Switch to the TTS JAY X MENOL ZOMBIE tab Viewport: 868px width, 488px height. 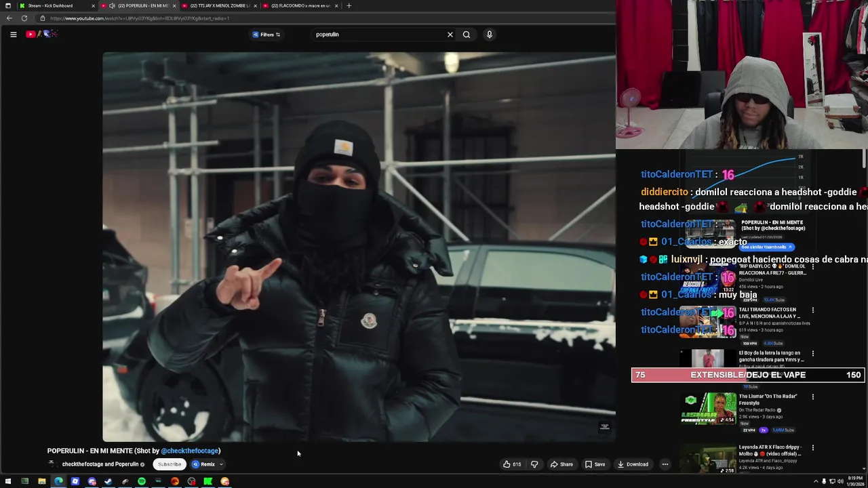point(220,5)
